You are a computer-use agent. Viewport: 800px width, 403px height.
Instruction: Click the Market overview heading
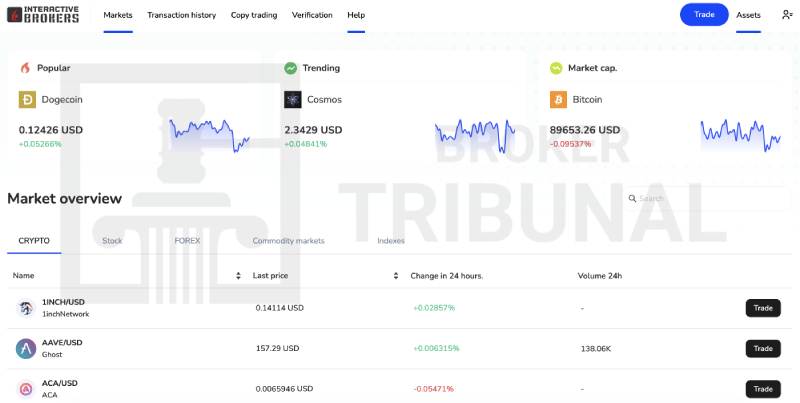click(65, 198)
